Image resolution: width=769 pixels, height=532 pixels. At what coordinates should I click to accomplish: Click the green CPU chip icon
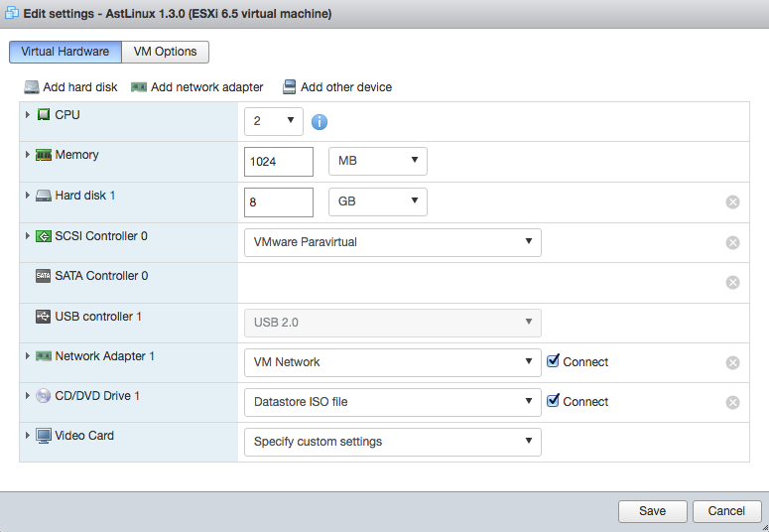44,114
